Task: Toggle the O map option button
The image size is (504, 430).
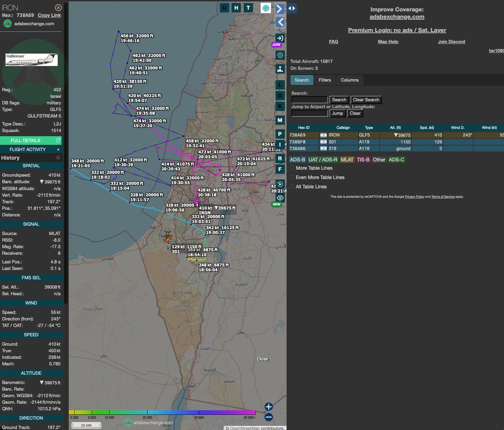Action: coord(280,96)
